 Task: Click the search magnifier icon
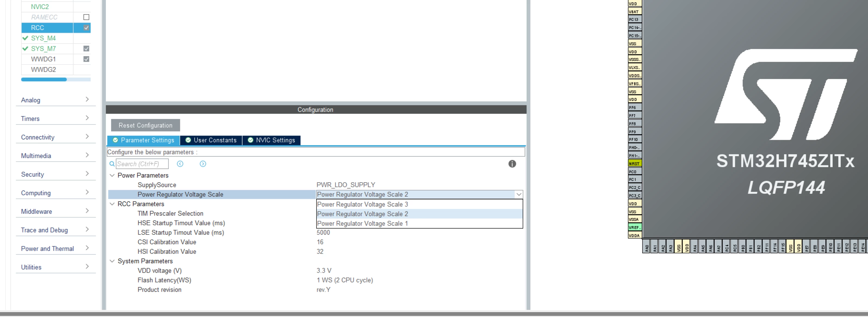(112, 164)
